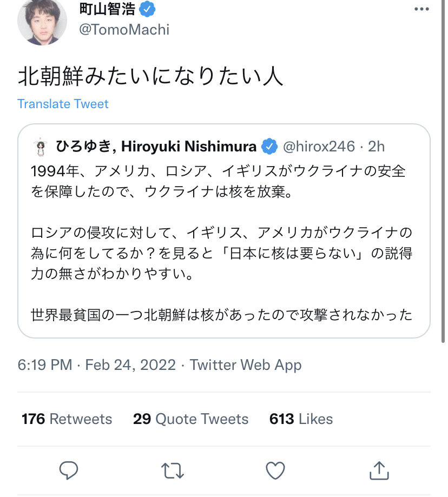The image size is (448, 497).
Task: Click Translate Tweet link
Action: click(x=63, y=104)
